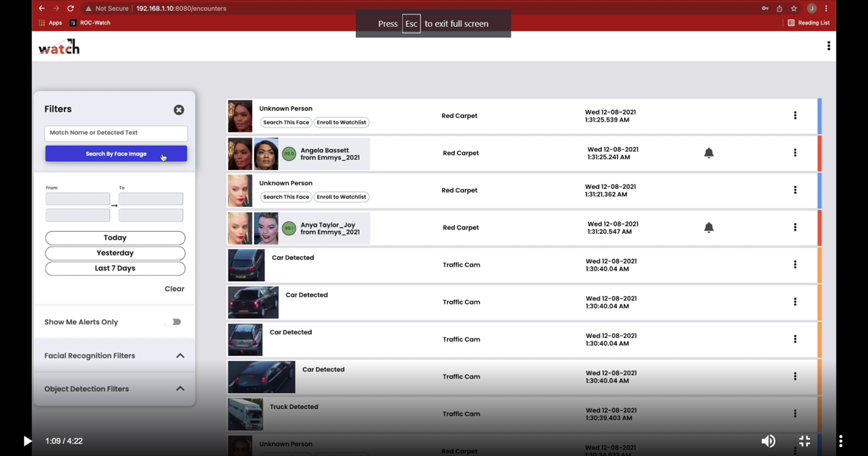The height and width of the screenshot is (456, 868).
Task: Click Enroll to Watchlist on first row
Action: point(341,122)
